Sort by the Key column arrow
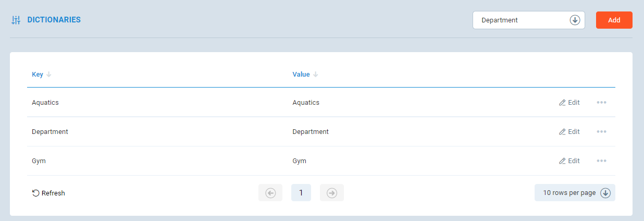Screen dimensions: 644x221 tap(49, 75)
